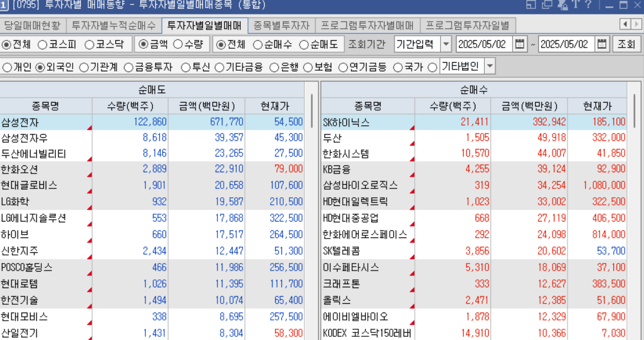The height and width of the screenshot is (340, 644).
Task: Click the 조회 search button
Action: [x=626, y=44]
